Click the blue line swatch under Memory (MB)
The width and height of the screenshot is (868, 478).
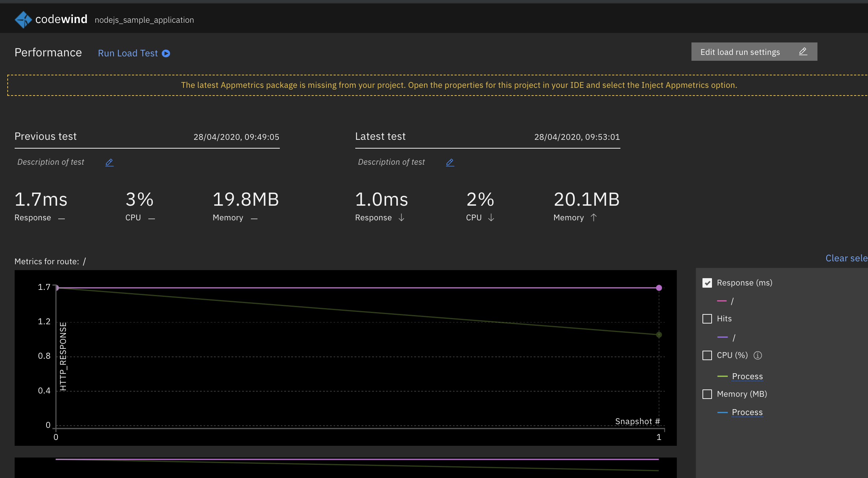[722, 412]
